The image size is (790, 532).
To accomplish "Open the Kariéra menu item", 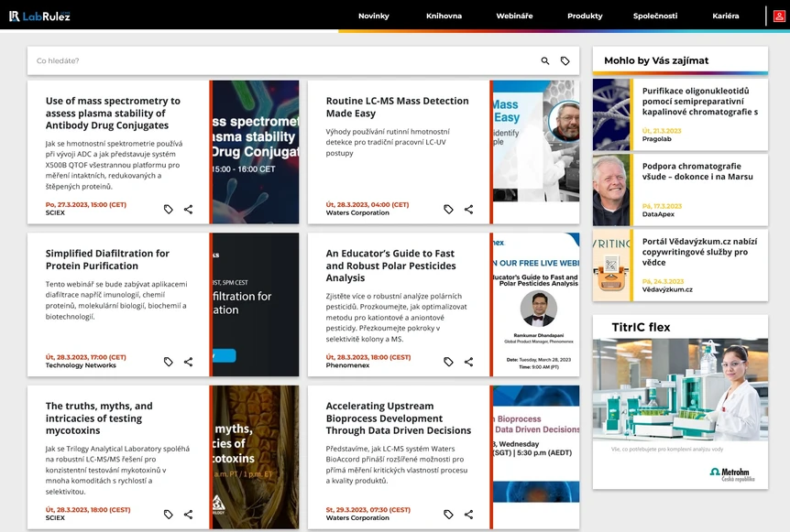I will 726,16.
